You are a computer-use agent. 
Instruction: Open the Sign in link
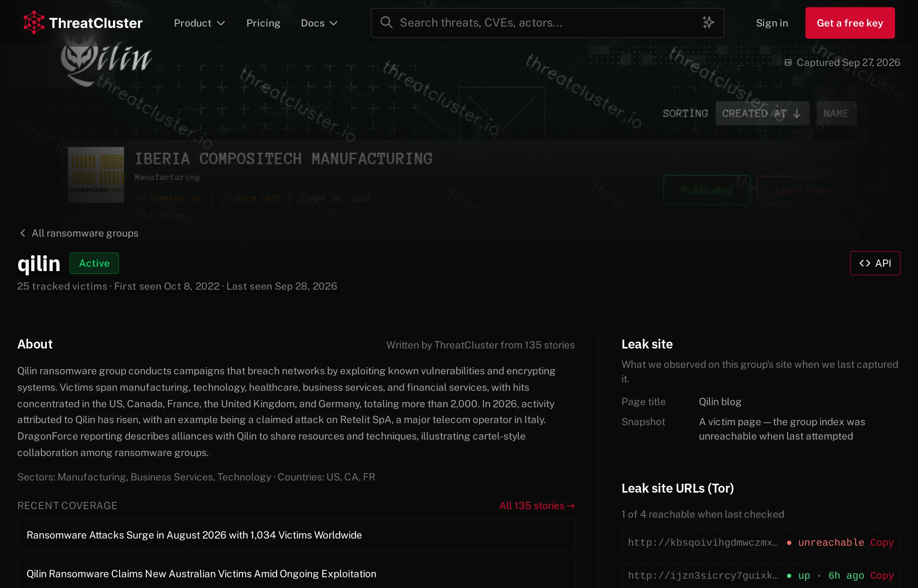tap(772, 23)
